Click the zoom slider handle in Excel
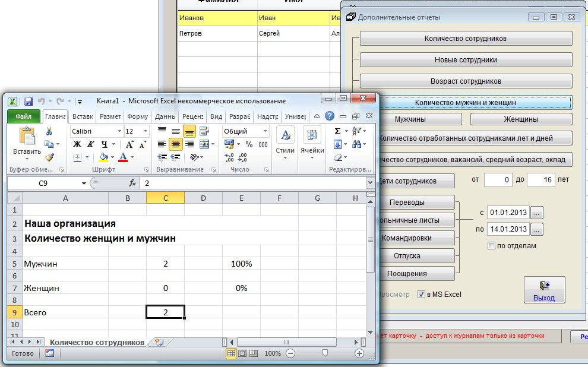The width and height of the screenshot is (588, 367). (x=325, y=353)
